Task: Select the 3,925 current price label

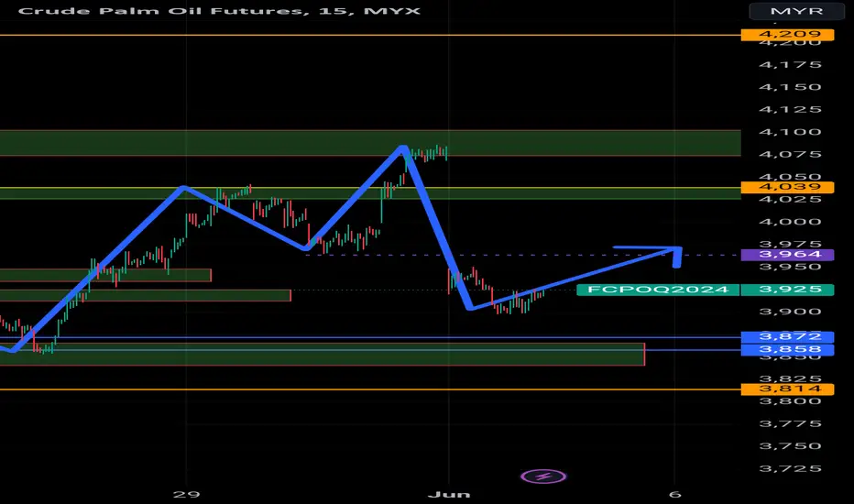Action: [787, 290]
